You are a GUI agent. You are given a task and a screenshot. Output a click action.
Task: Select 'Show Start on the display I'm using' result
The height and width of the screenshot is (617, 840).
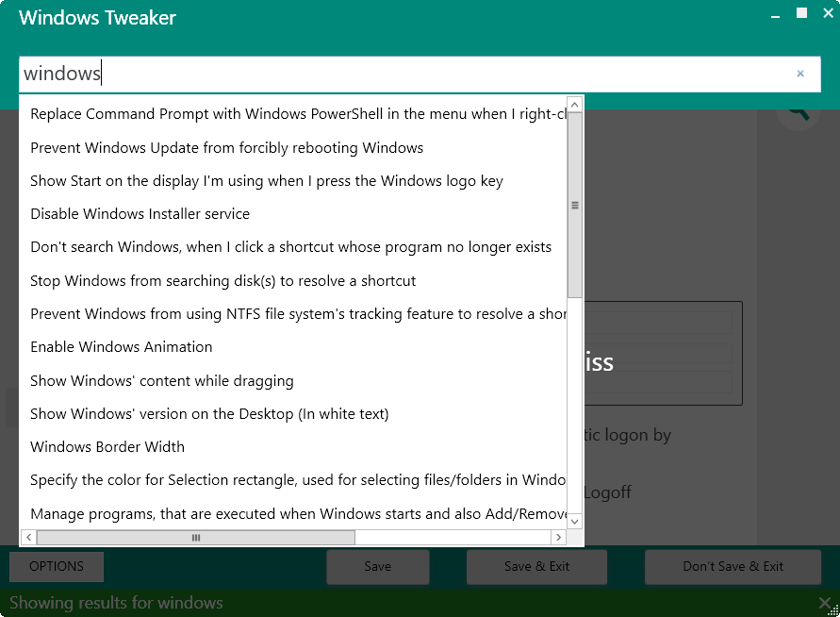(293, 181)
